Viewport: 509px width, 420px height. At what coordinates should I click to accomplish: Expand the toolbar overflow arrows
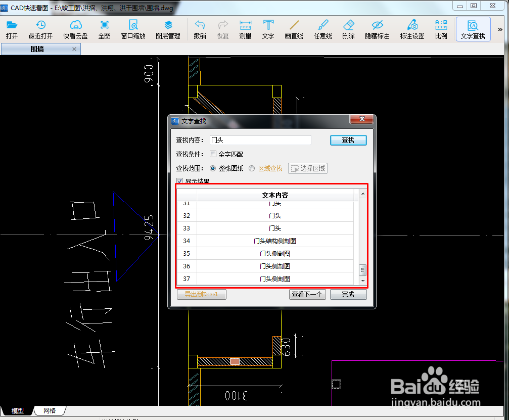pyautogui.click(x=500, y=29)
